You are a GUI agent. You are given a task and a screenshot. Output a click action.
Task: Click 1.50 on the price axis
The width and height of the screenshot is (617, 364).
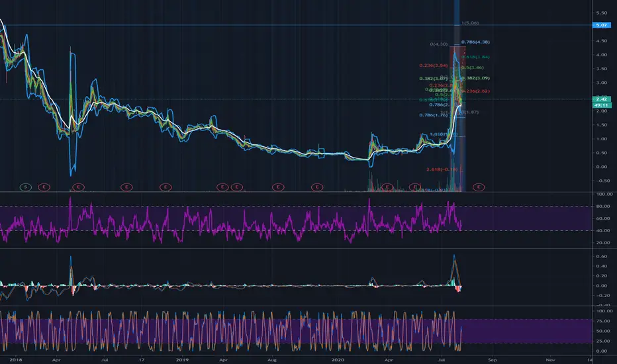pos(601,124)
